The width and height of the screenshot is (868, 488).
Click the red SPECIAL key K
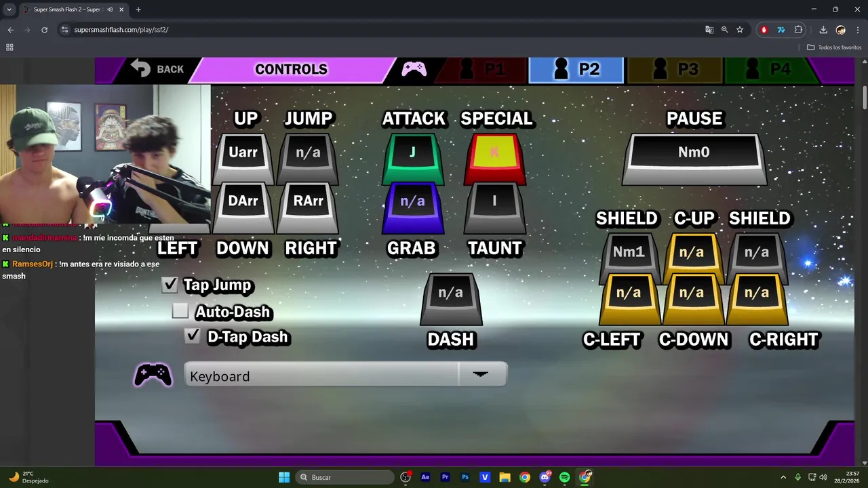pyautogui.click(x=494, y=158)
